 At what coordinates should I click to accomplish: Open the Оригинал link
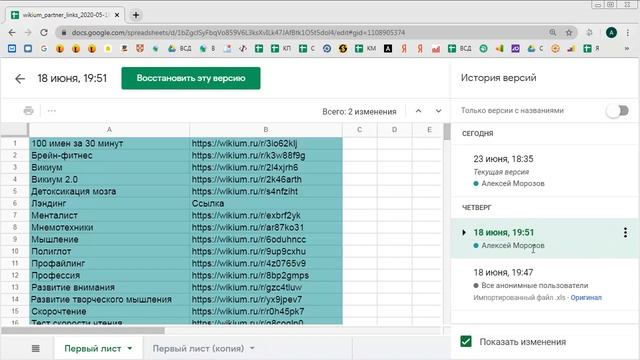(x=586, y=298)
